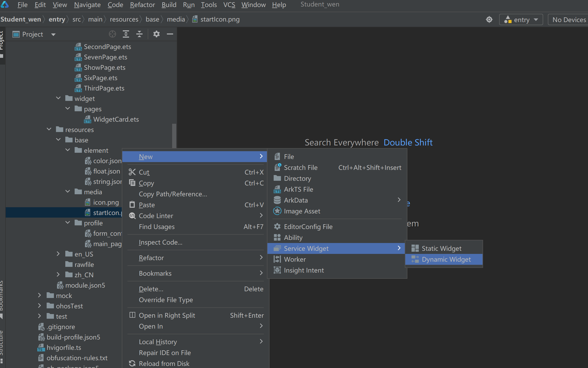Collapse the widget folder
Image resolution: width=588 pixels, height=368 pixels.
tap(58, 98)
